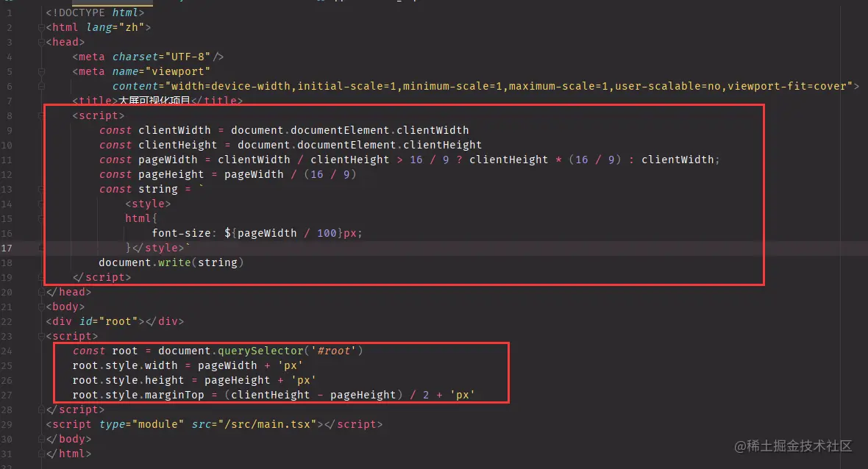868x469 pixels.
Task: Click the lang="zh" attribute
Action: pos(115,27)
